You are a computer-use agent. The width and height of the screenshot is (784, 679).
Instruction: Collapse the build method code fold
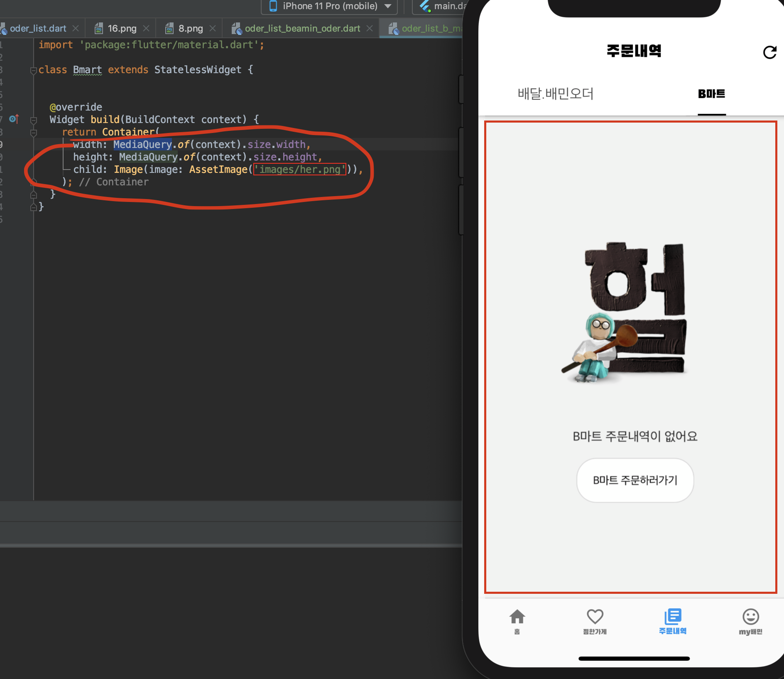(x=34, y=121)
